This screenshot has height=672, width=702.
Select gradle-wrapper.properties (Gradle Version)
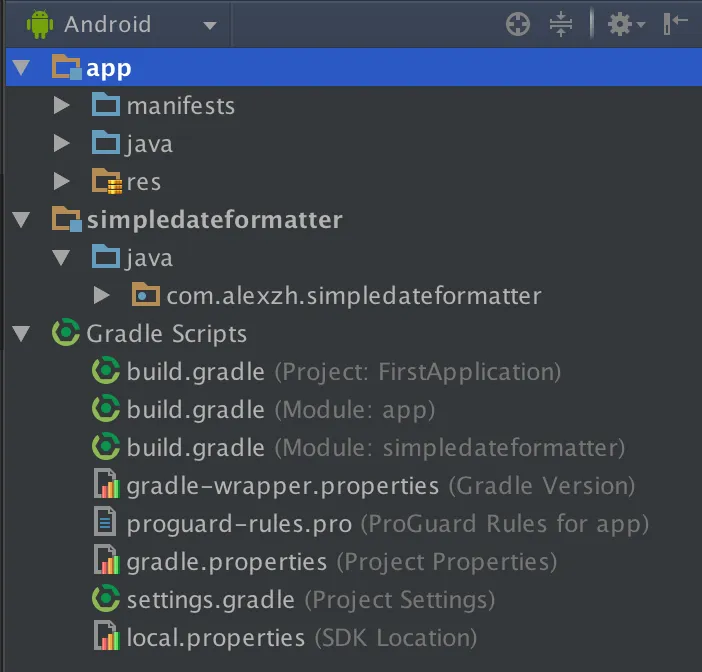point(381,487)
